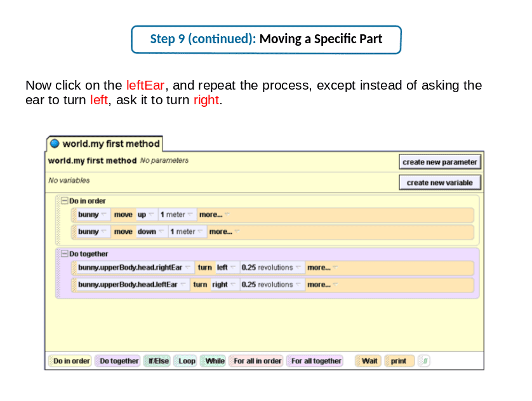Screen dimensions: 532x401
Task: Click the create new parameter button
Action: click(x=440, y=162)
